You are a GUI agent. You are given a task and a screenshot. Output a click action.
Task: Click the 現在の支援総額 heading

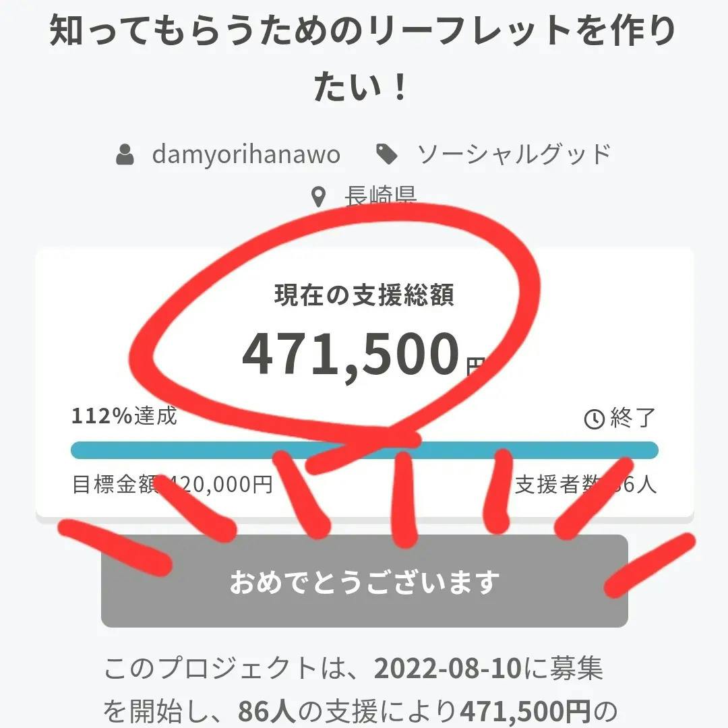(364, 295)
